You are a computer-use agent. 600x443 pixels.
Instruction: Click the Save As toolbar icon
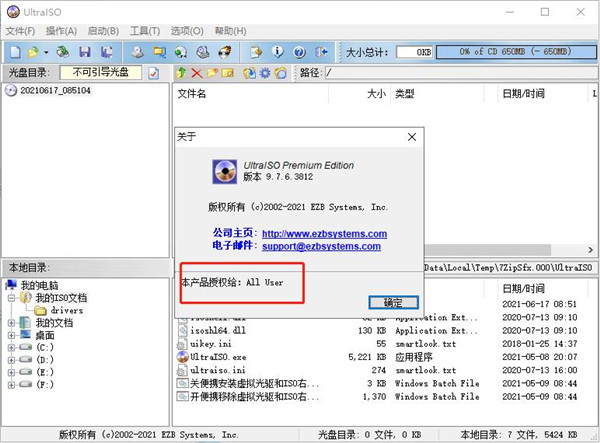coord(106,52)
